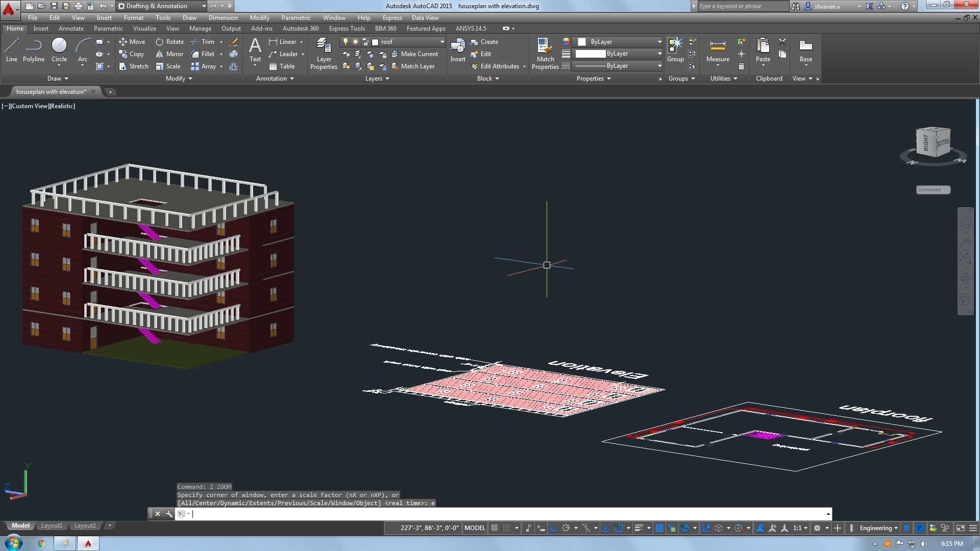Insert a Table annotation

tap(282, 66)
